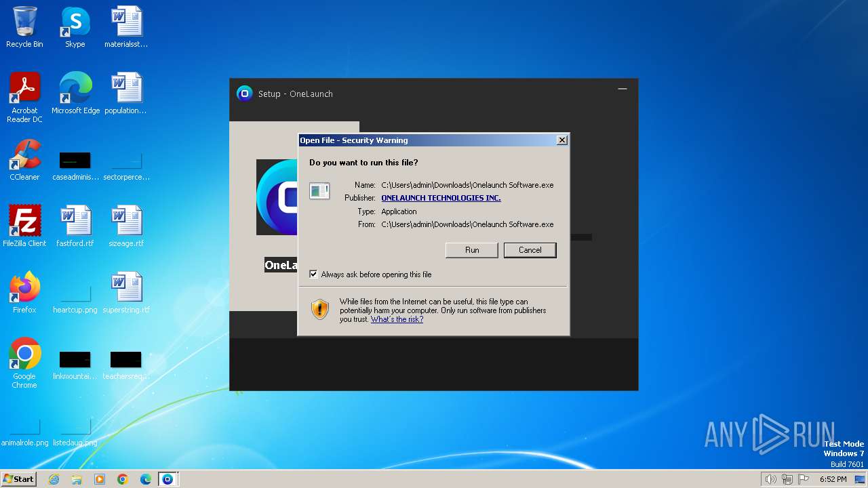Open Acrobat Reader DC shortcut
Image resolution: width=868 pixels, height=488 pixels.
coord(24,98)
